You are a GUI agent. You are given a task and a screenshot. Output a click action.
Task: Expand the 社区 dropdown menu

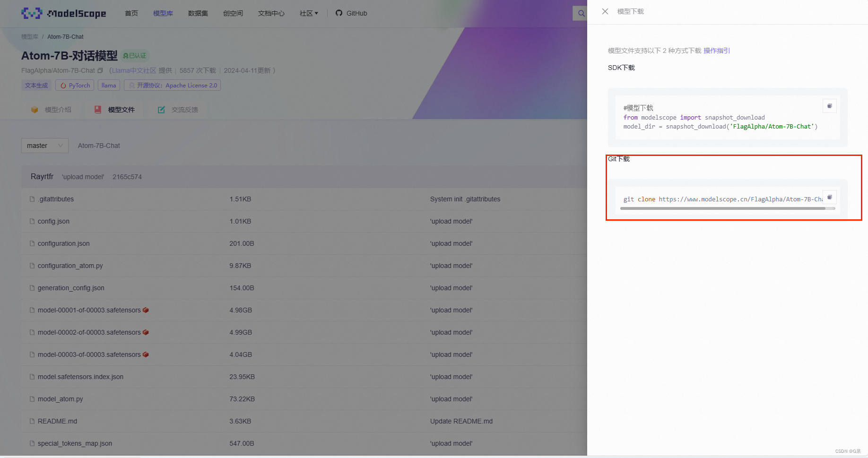tap(309, 13)
